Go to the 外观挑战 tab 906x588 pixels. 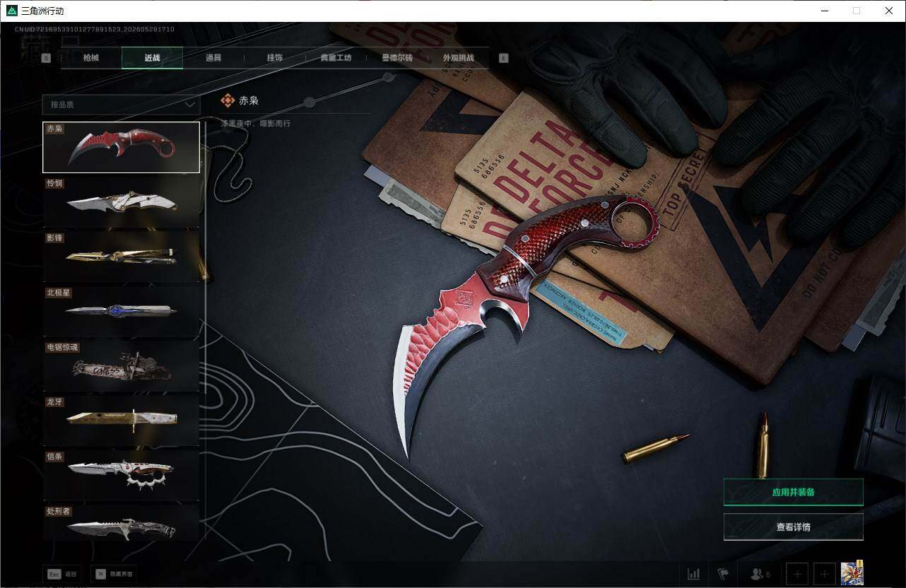click(458, 58)
